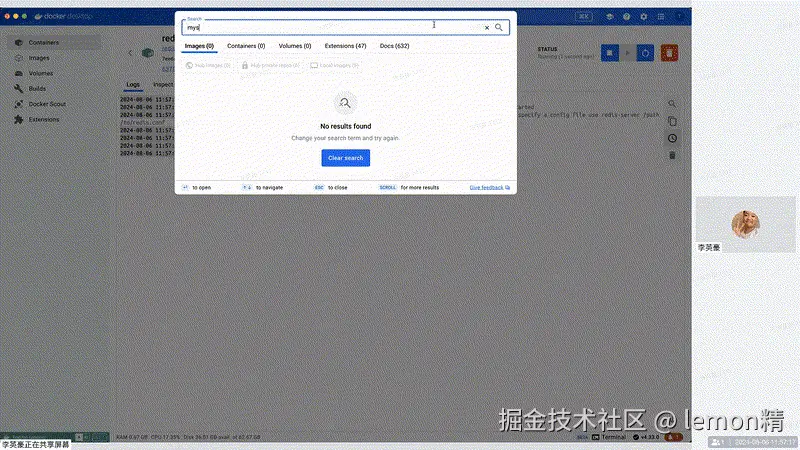Click the container cube icon beside the name

148,53
